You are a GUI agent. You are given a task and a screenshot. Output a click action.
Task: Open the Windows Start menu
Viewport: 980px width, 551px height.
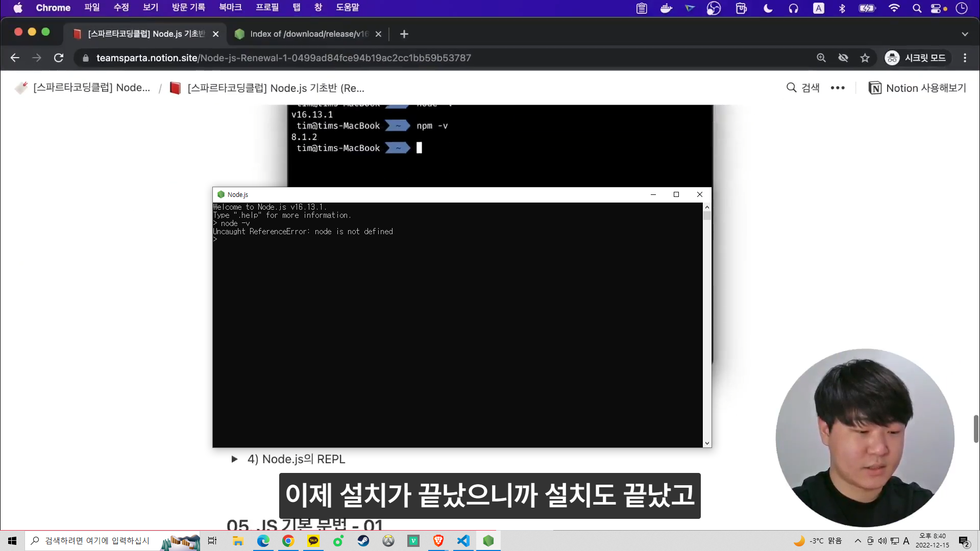(x=12, y=541)
